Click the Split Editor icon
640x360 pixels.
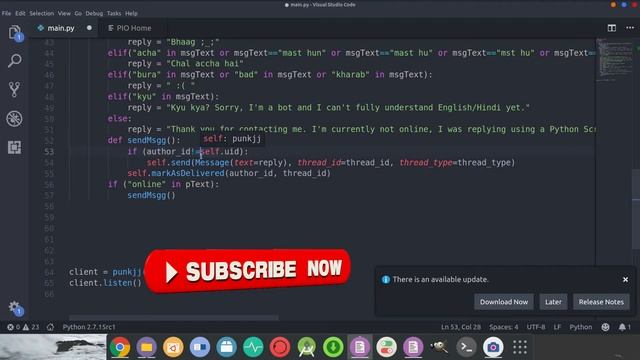[611, 28]
